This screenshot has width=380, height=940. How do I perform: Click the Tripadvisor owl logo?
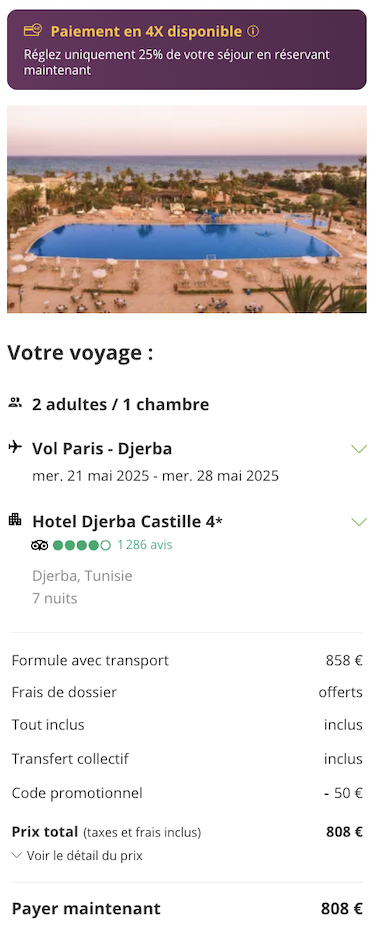point(40,545)
